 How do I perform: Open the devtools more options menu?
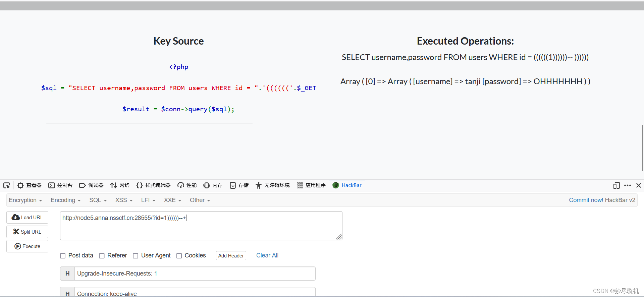pos(628,185)
